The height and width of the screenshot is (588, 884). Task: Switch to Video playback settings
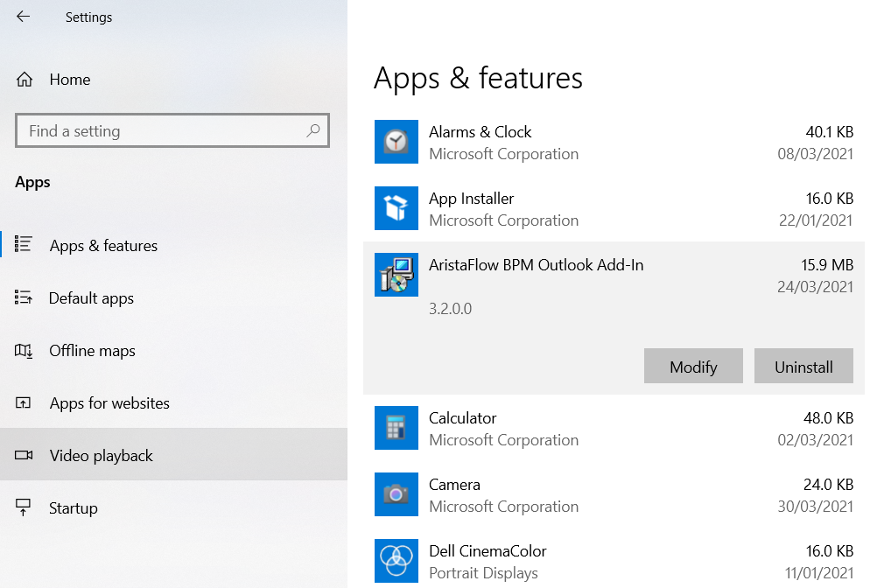(x=173, y=454)
